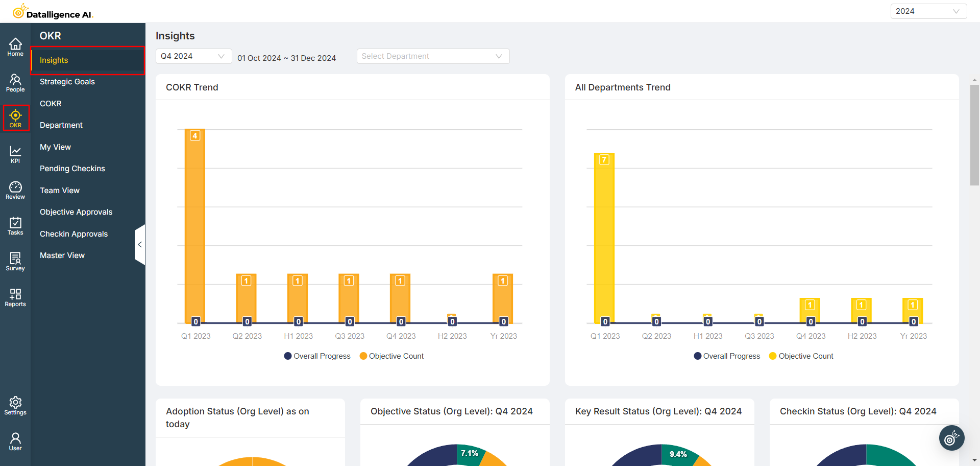Open the Survey icon in sidebar
This screenshot has height=466, width=980.
pos(15,261)
